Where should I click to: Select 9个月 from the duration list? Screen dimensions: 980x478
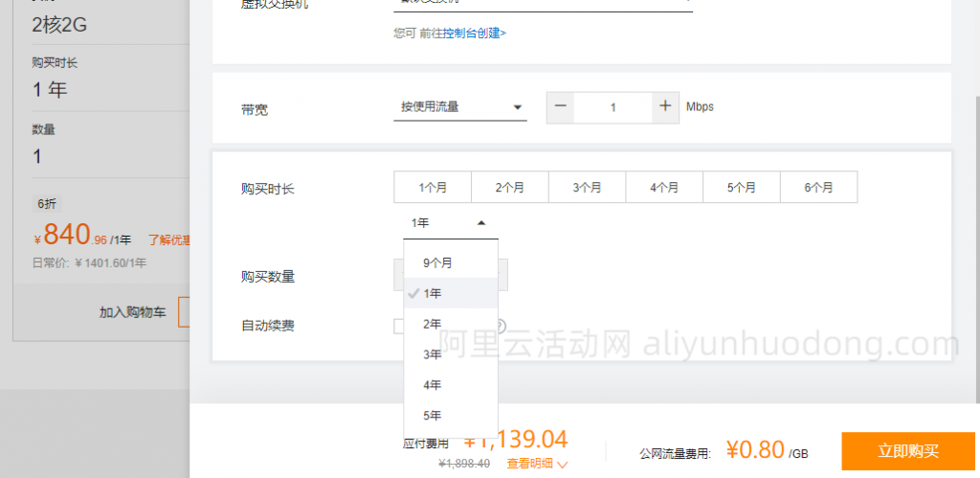[x=437, y=262]
